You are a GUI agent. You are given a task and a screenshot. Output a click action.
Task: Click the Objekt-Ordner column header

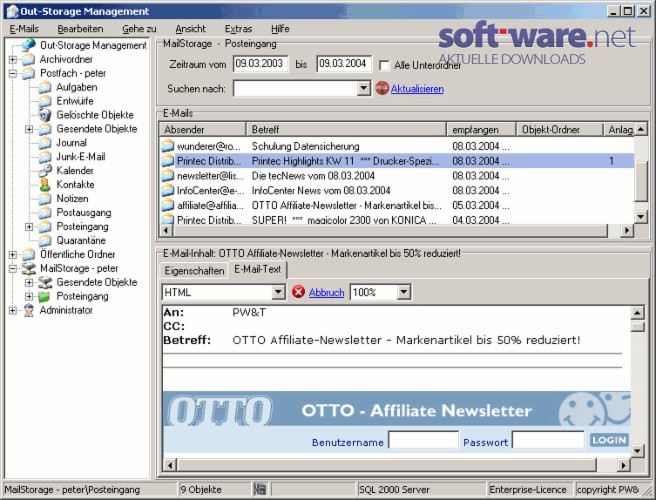point(560,130)
